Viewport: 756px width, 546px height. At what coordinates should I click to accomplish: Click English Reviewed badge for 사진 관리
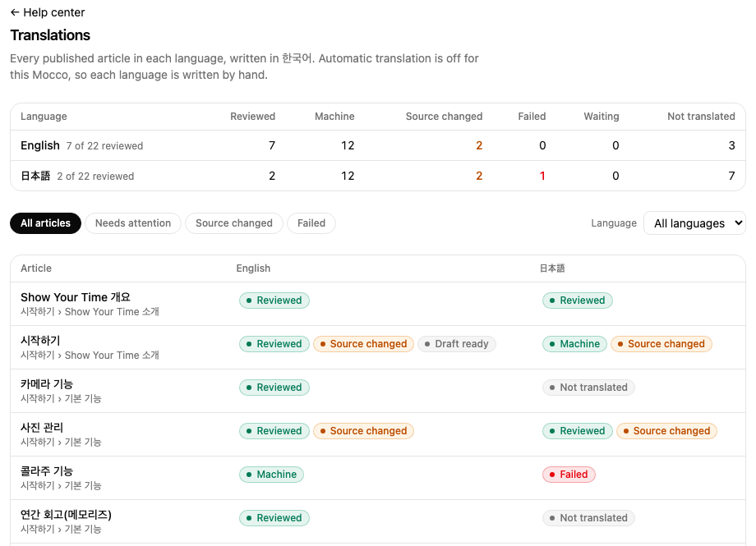click(274, 431)
